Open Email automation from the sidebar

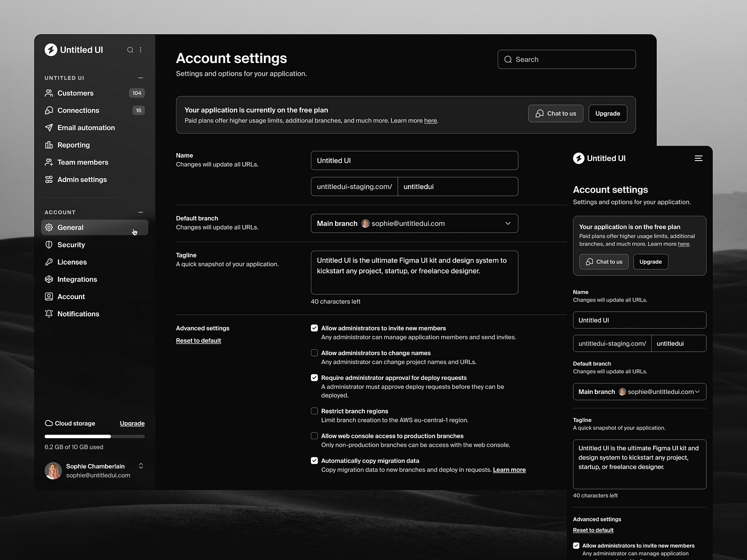tap(86, 127)
